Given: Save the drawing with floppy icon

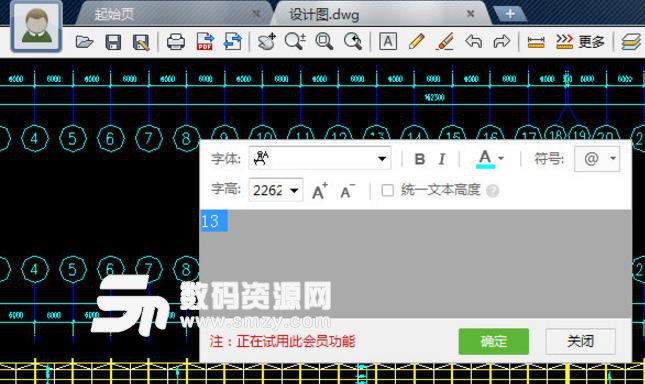Looking at the screenshot, I should coord(113,42).
